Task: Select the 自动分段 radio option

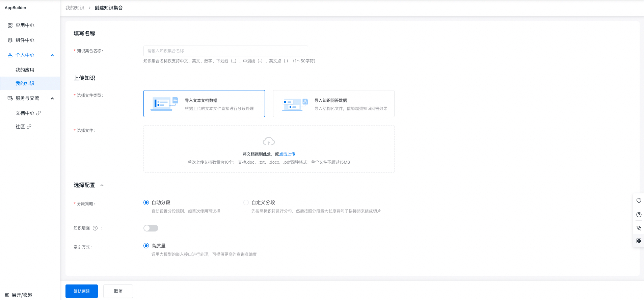Action: click(146, 202)
